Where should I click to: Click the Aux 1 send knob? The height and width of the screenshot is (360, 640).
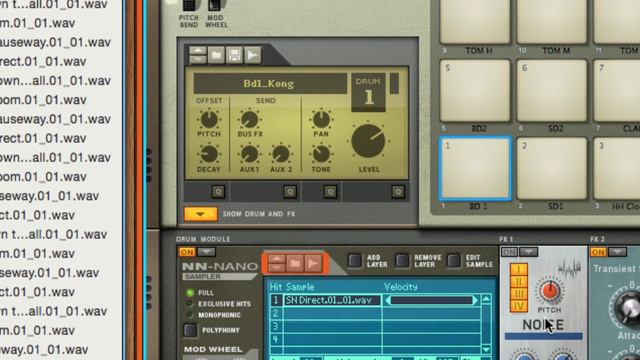point(249,155)
